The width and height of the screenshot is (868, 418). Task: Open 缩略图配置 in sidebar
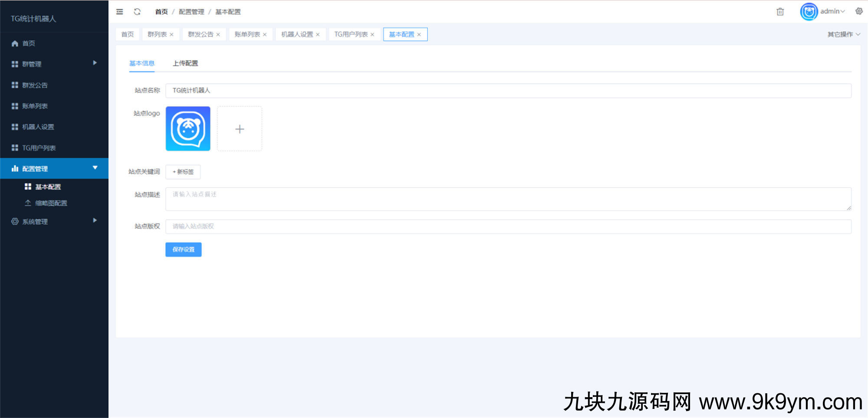tap(51, 203)
